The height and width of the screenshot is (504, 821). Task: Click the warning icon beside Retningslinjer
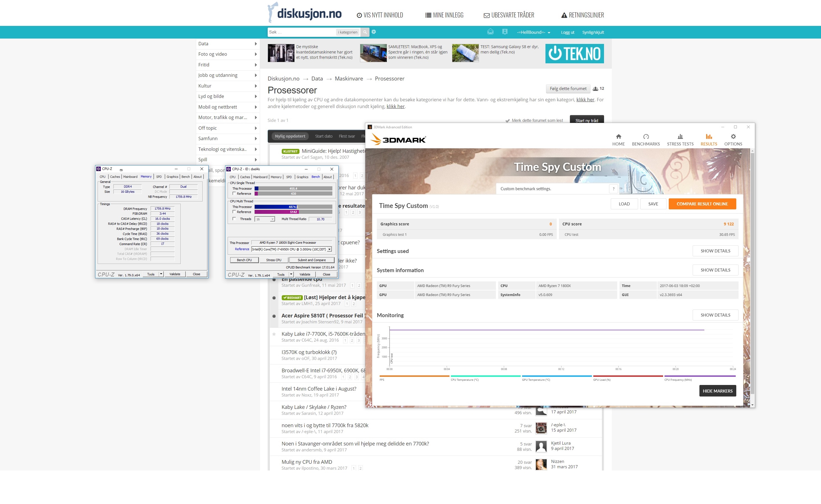pyautogui.click(x=564, y=15)
